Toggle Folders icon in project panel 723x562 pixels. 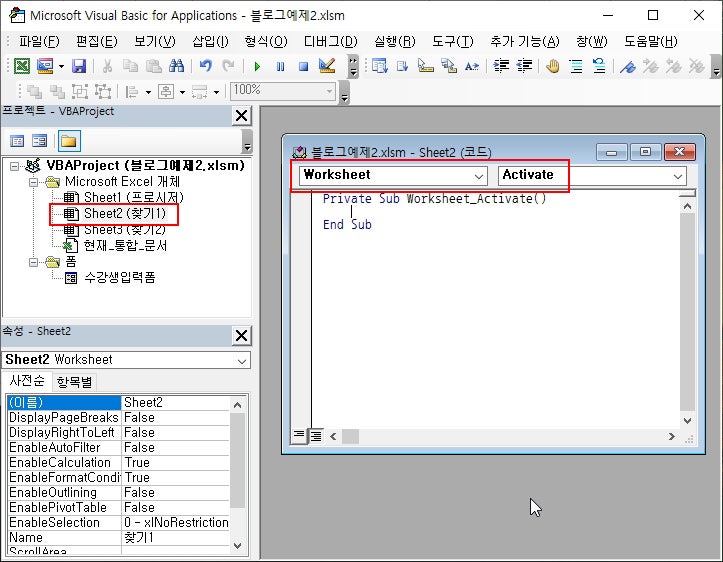point(69,141)
